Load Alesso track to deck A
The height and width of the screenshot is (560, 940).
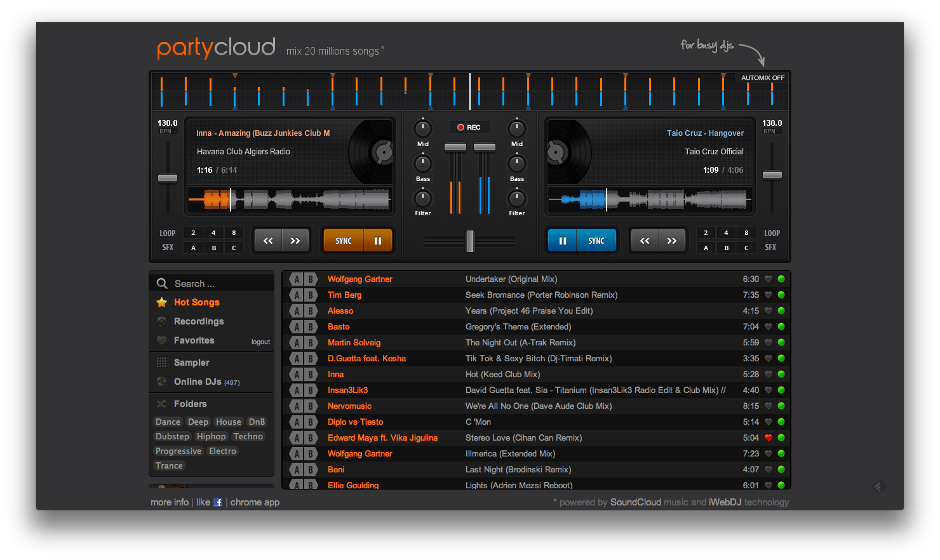click(x=296, y=310)
